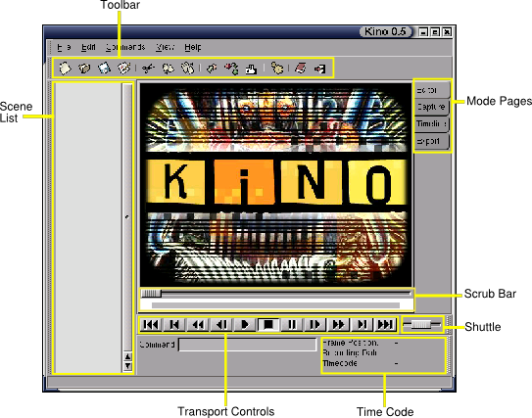This screenshot has height=418, width=532.
Task: Click the scrub bar slider handle
Action: [x=151, y=294]
